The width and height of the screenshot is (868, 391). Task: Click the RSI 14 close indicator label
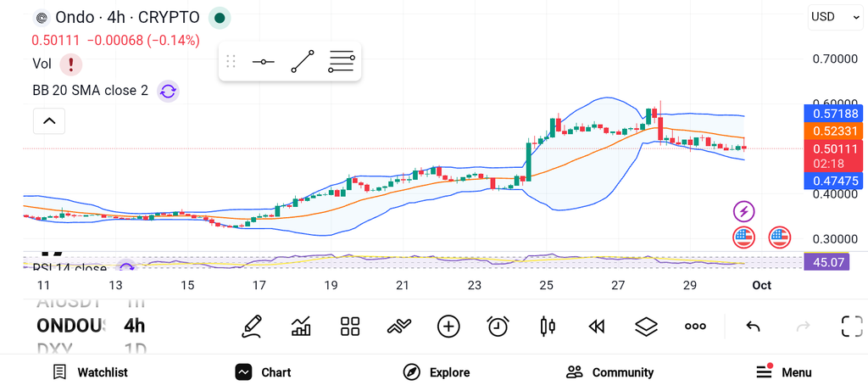coord(70,269)
